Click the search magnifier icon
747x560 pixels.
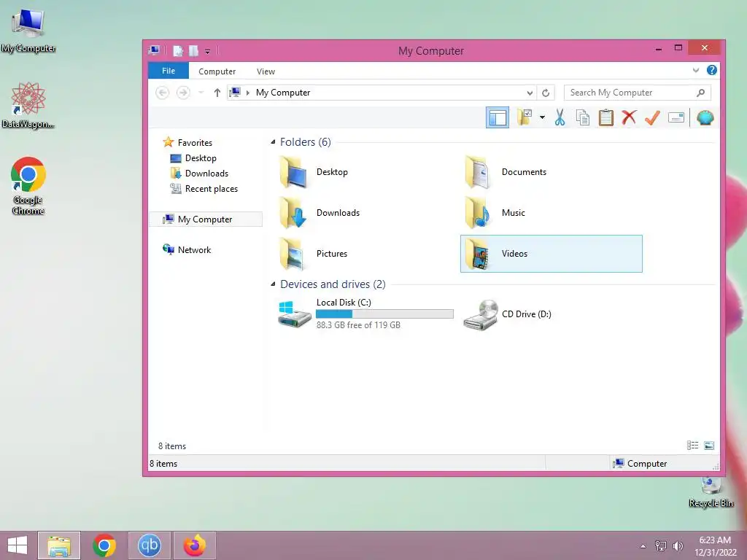click(700, 93)
